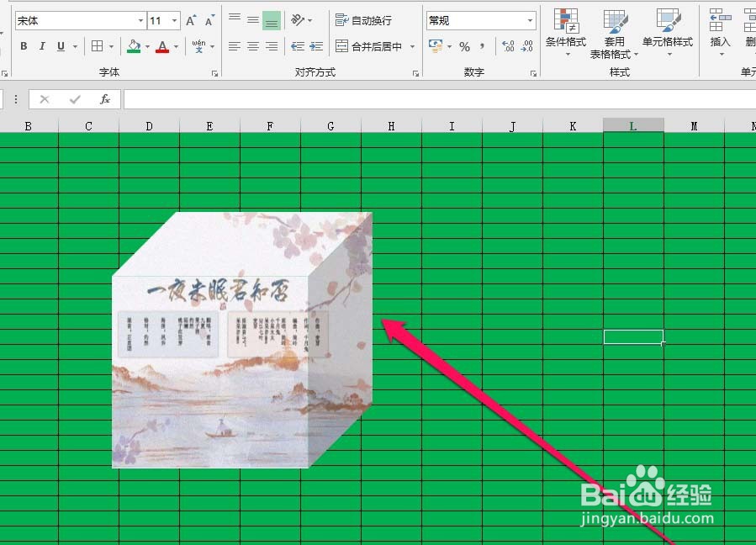756x545 pixels.
Task: Confirm formula entry checkmark icon
Action: [x=75, y=99]
